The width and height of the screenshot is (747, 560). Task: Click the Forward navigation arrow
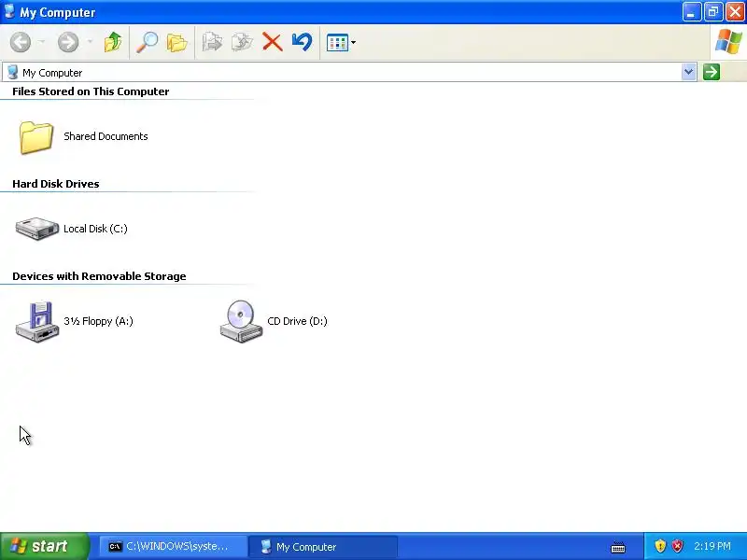coord(68,42)
